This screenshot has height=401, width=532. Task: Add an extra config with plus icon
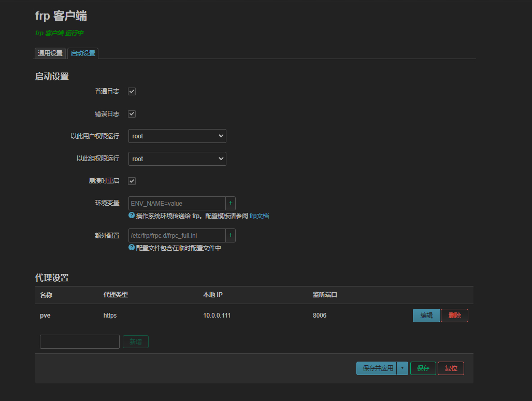231,235
